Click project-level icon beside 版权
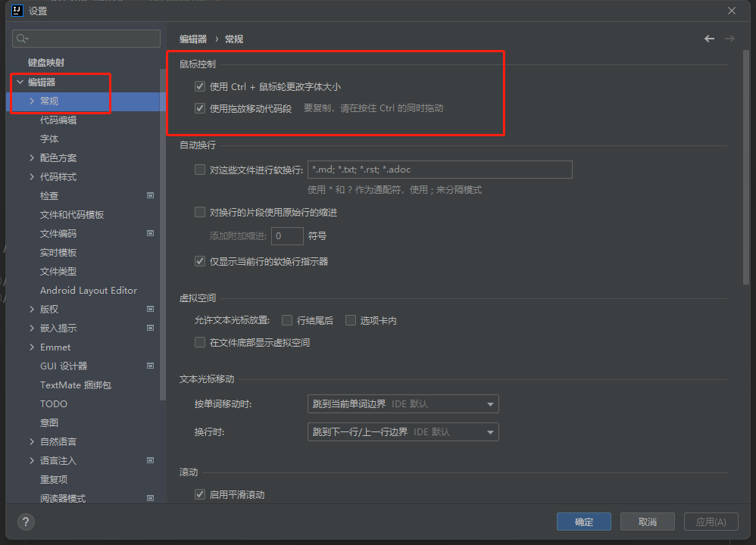This screenshot has height=545, width=756. (x=150, y=309)
